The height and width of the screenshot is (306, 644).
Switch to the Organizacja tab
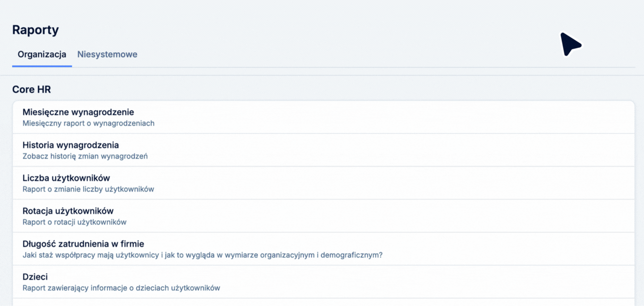[x=42, y=55]
